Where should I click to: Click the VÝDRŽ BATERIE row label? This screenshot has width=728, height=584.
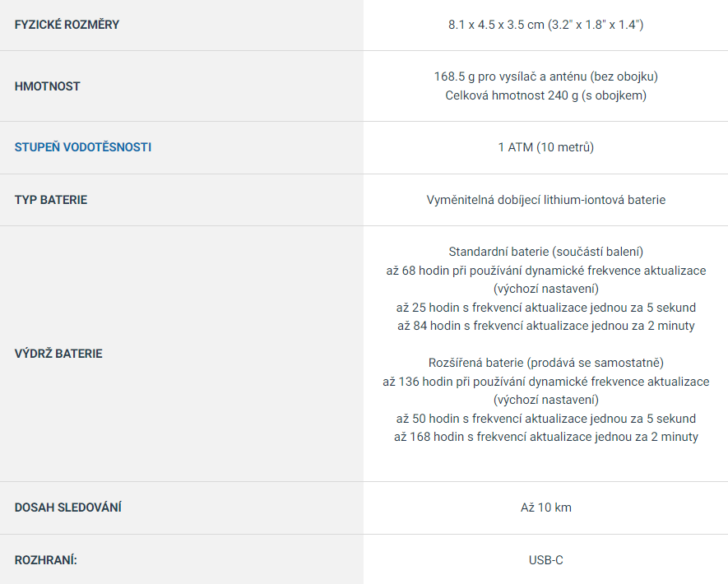[x=58, y=354]
